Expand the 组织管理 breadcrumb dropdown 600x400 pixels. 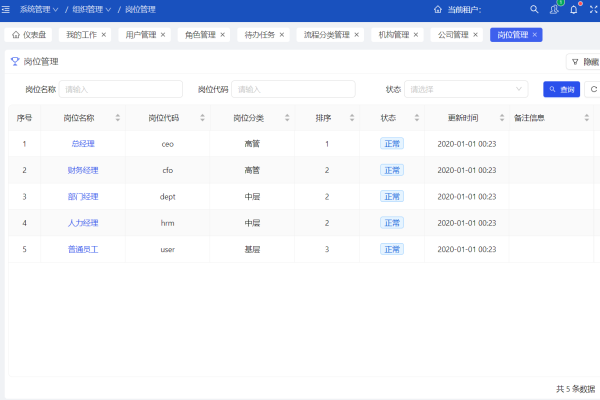pos(91,10)
